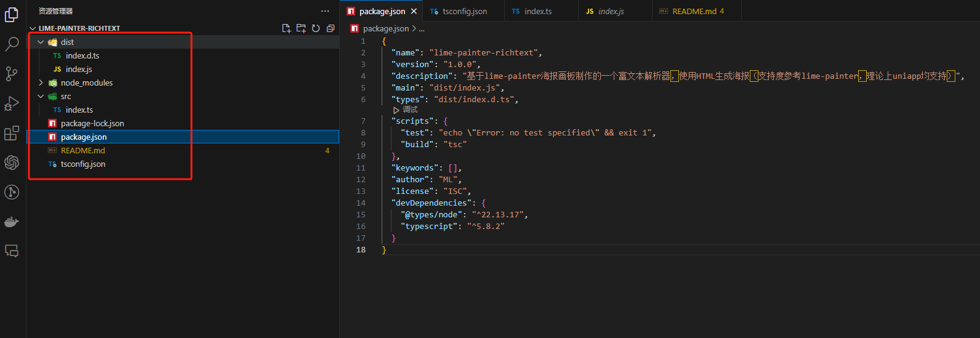Click the package.json breadcrumb item

point(385,28)
